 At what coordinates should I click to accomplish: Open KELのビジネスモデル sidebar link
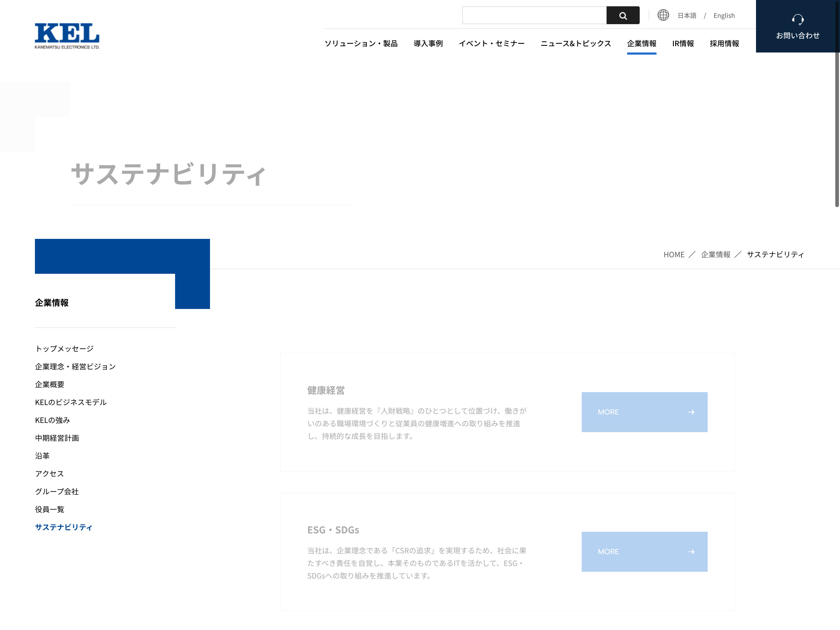(x=71, y=402)
